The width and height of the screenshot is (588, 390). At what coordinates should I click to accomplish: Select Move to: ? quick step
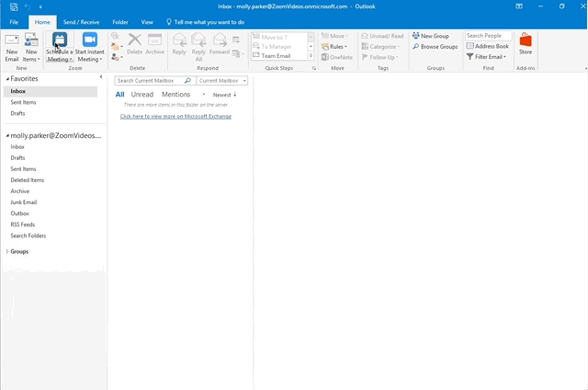tap(279, 37)
